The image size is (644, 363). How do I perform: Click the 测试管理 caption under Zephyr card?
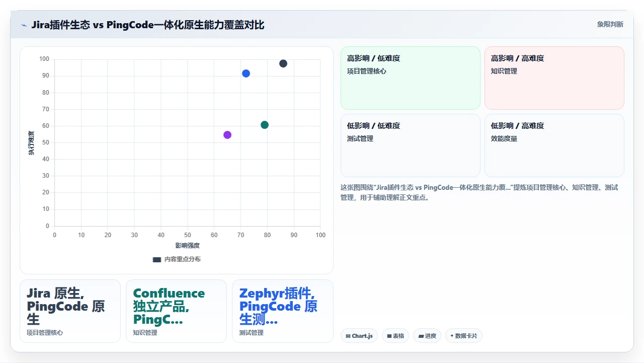tap(251, 333)
